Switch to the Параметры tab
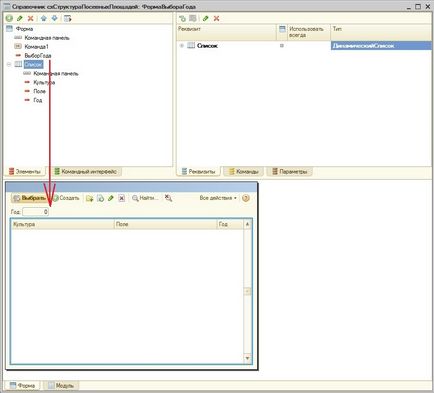The image size is (434, 393). (x=290, y=172)
